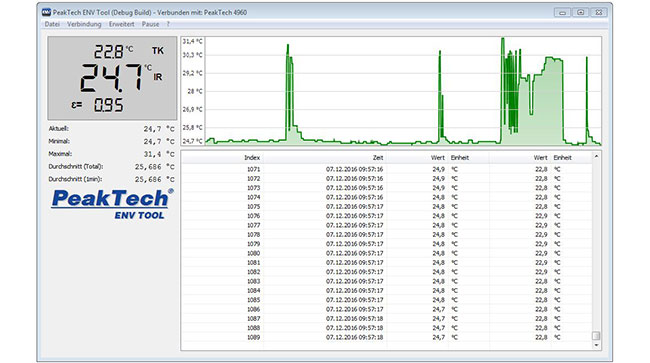650x363 pixels.
Task: Click the table scrollbar down arrow
Action: pos(596,345)
